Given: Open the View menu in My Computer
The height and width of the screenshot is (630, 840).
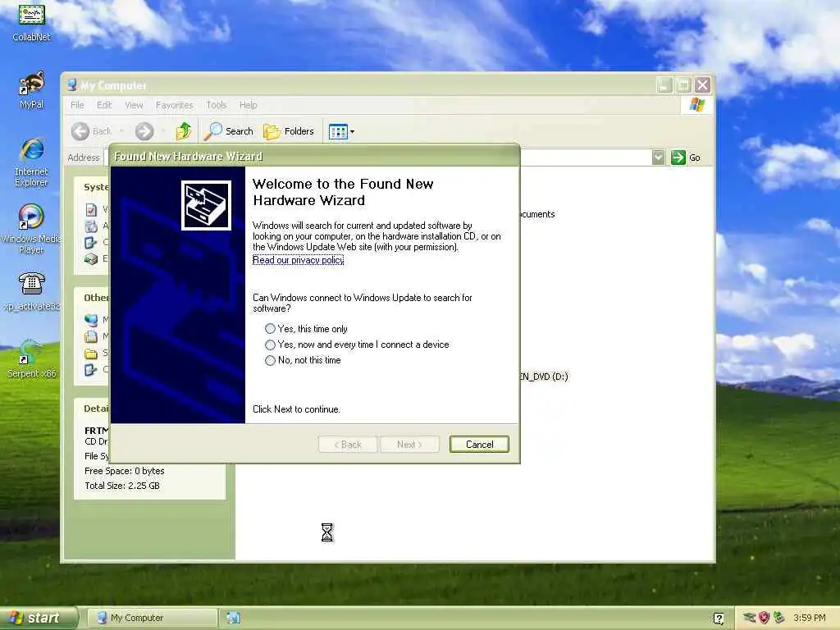Looking at the screenshot, I should [134, 105].
